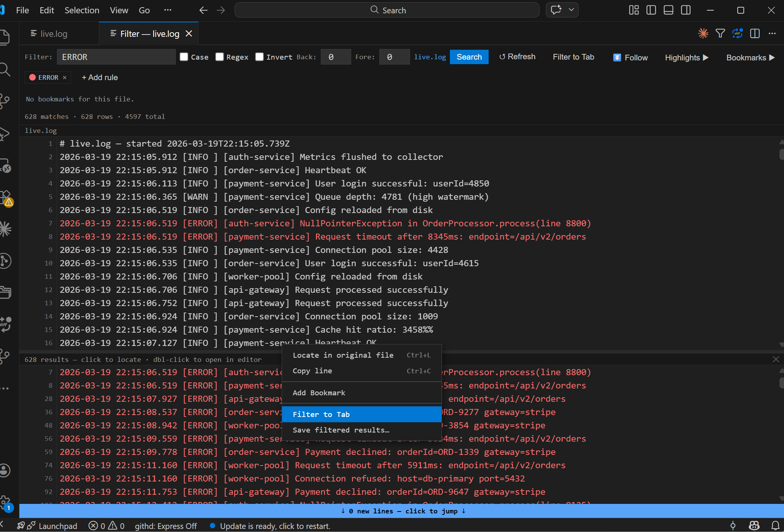Close the results panel with X
Screen dimensions: 784x532
[x=776, y=359]
